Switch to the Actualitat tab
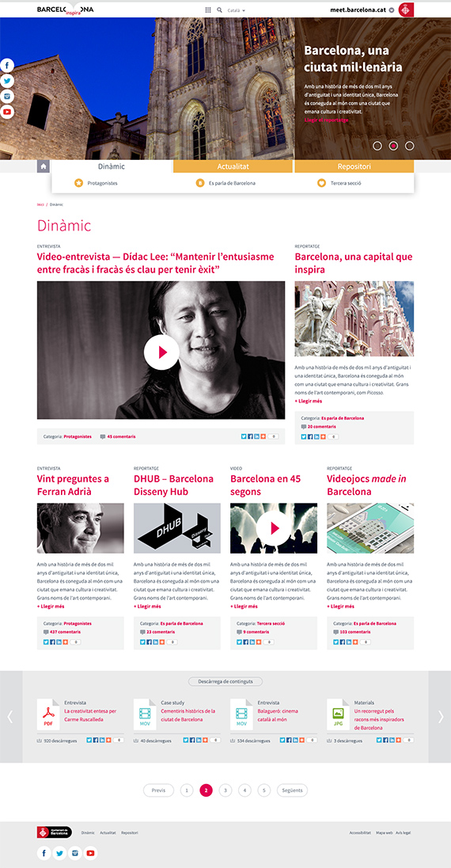Viewport: 451px width, 868px height. 233,166
